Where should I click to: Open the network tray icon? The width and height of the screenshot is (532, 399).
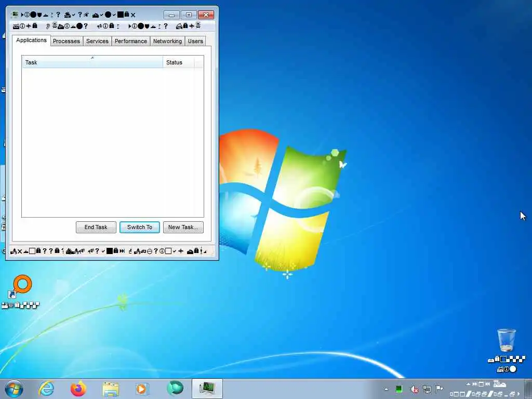tap(427, 390)
